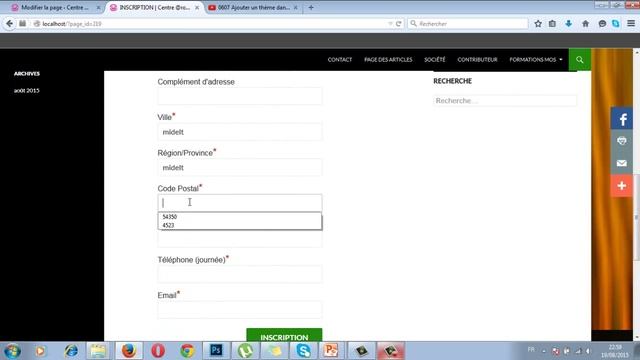The width and height of the screenshot is (640, 360).
Task: Click the Firefox Rechercher search bar
Action: pyautogui.click(x=468, y=24)
